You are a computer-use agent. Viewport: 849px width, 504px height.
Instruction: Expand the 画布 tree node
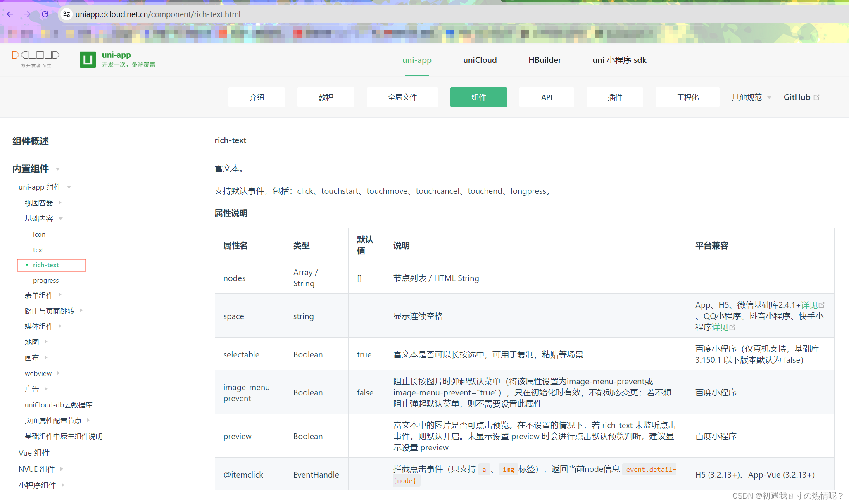coord(36,358)
